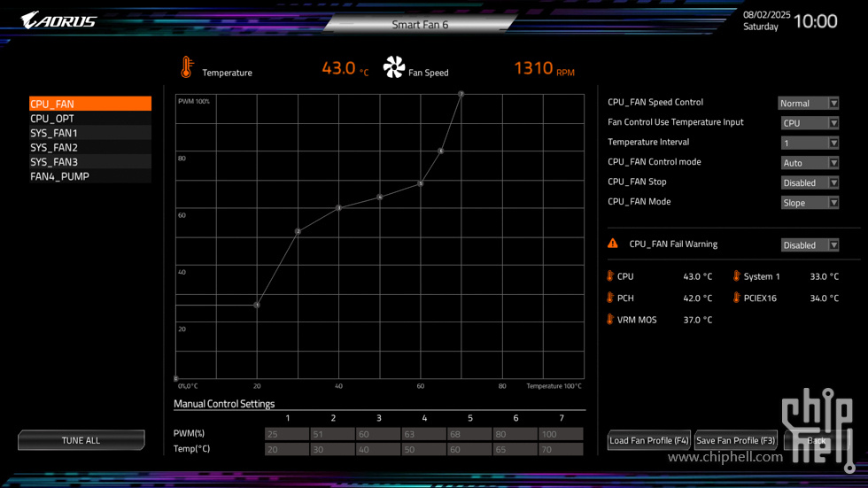Click fan curve point 2 at 30°C

coord(298,231)
